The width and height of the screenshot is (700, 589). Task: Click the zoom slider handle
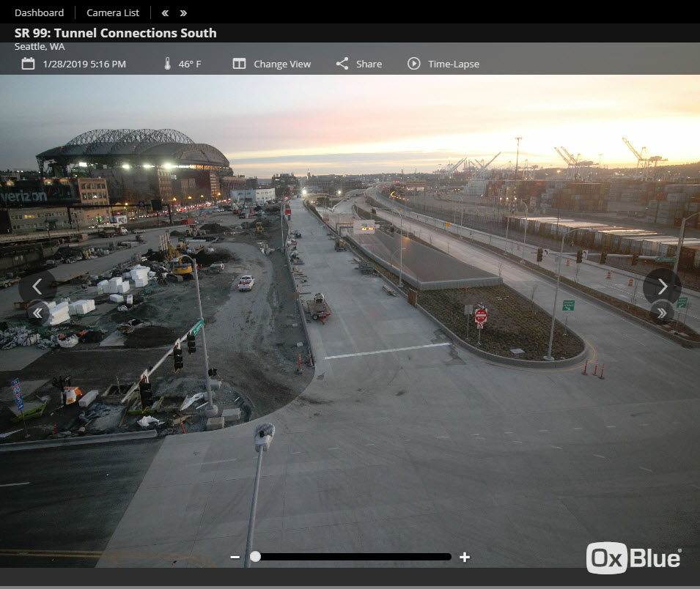tap(255, 557)
